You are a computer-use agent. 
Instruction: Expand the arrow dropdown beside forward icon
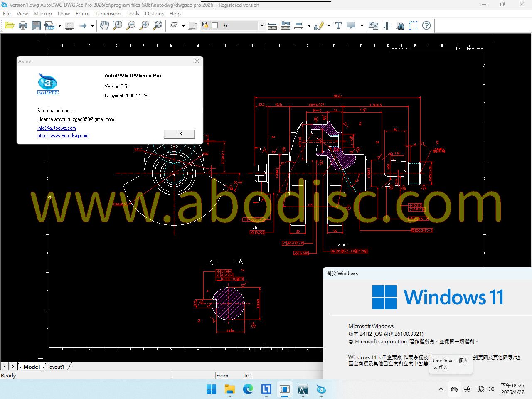[92, 26]
